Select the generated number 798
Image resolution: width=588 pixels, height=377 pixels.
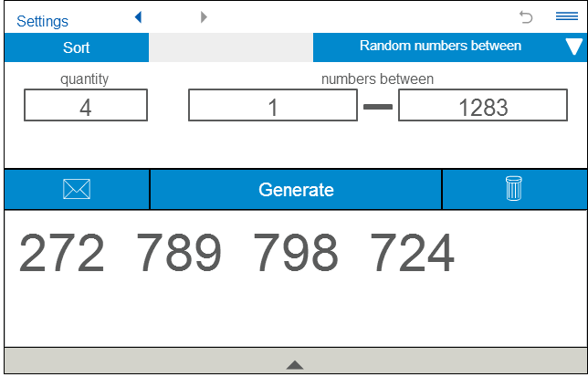(295, 254)
